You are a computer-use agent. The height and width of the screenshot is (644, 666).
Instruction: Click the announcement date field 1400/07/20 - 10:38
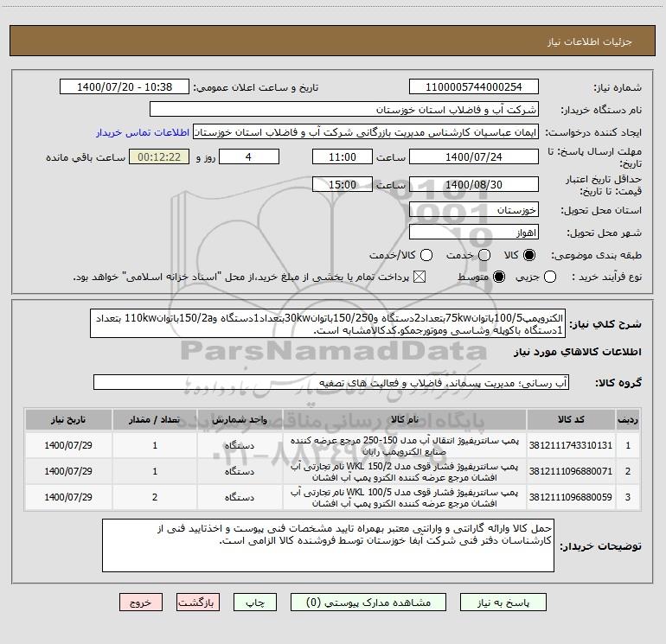click(x=125, y=87)
